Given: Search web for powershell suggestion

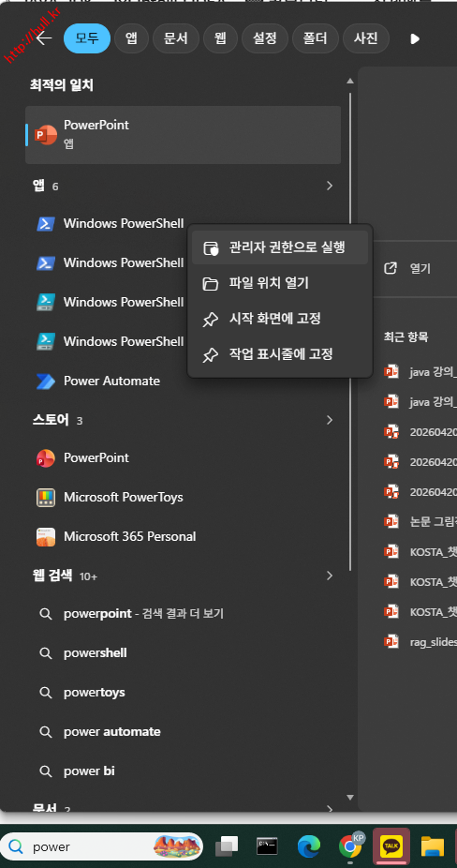Looking at the screenshot, I should pyautogui.click(x=183, y=652).
